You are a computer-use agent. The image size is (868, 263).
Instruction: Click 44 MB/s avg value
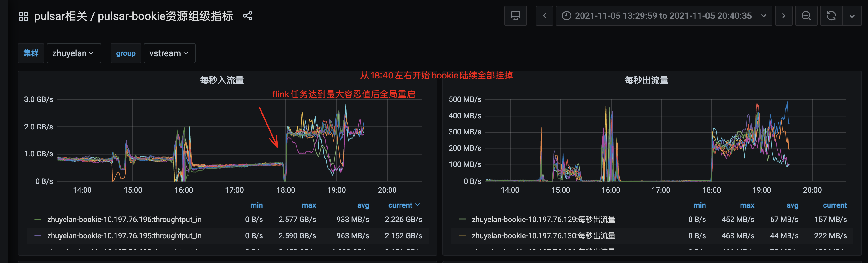(784, 236)
